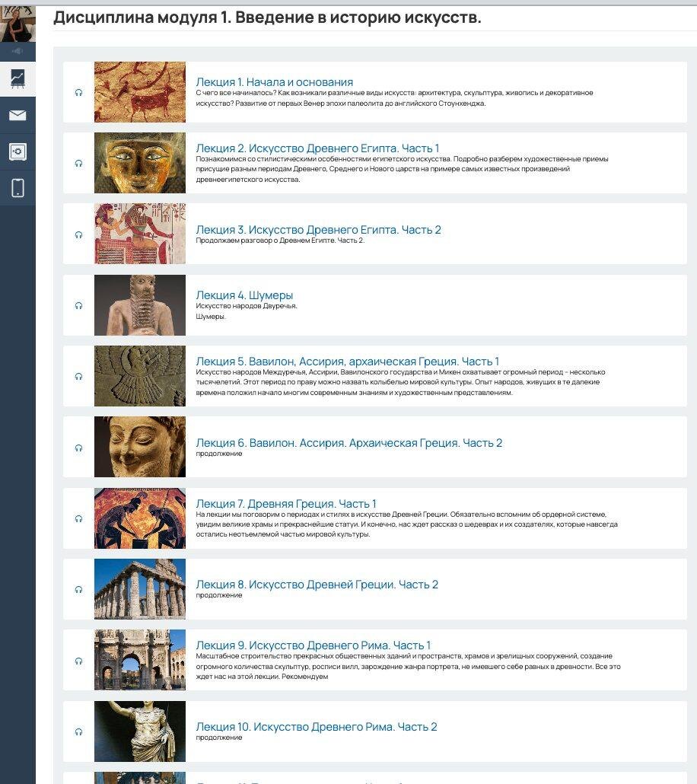Click heading Дисциплина модуля 1. Введение в историю искусств
Viewport: 697px width, 784px height.
pos(267,18)
